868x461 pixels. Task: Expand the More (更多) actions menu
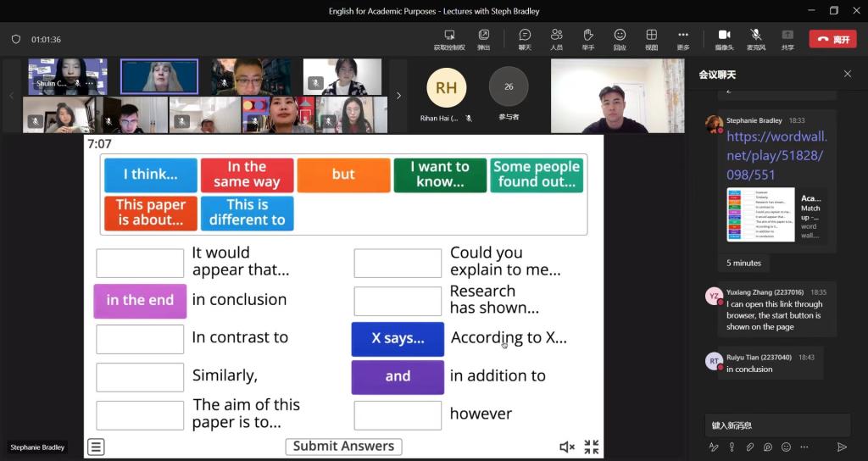pos(683,38)
